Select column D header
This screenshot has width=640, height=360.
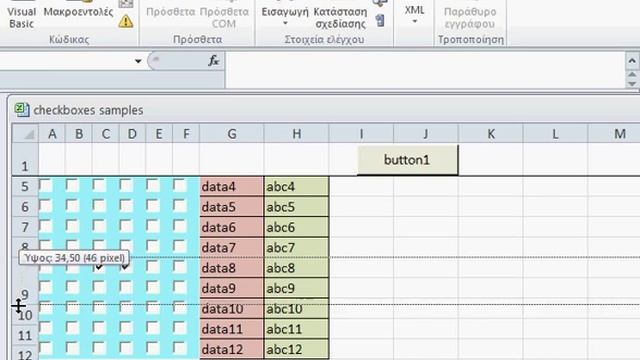pyautogui.click(x=132, y=133)
